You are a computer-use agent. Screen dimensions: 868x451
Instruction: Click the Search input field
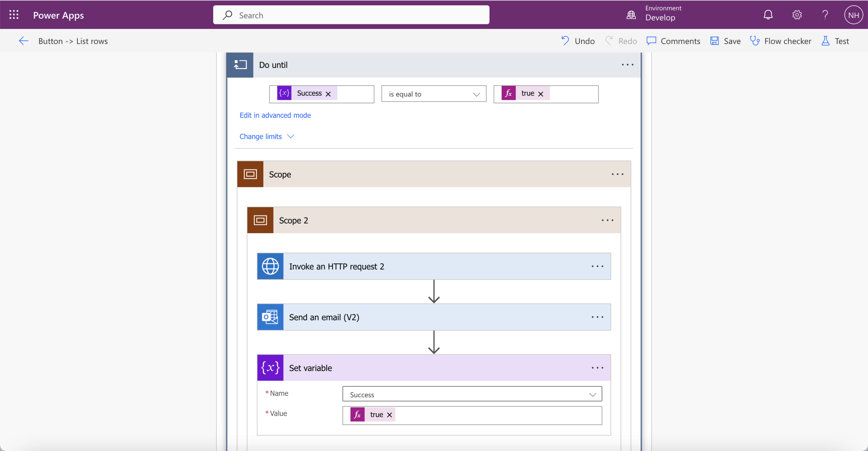point(351,15)
